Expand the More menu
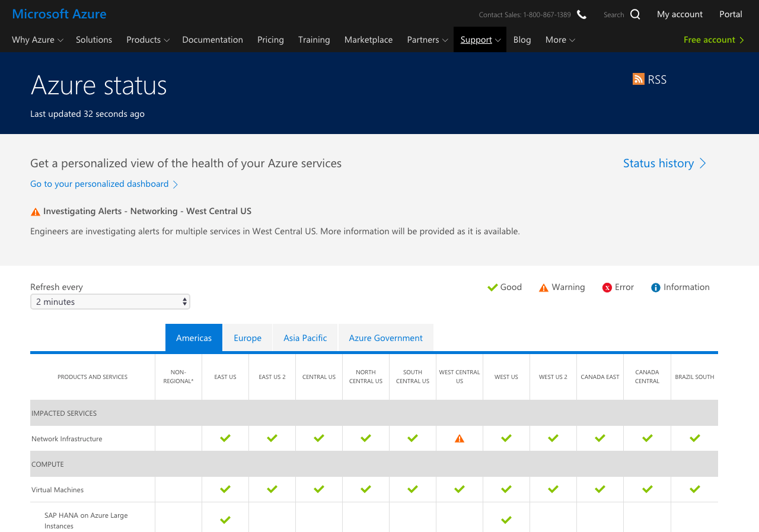Viewport: 759px width, 532px height. pos(560,40)
